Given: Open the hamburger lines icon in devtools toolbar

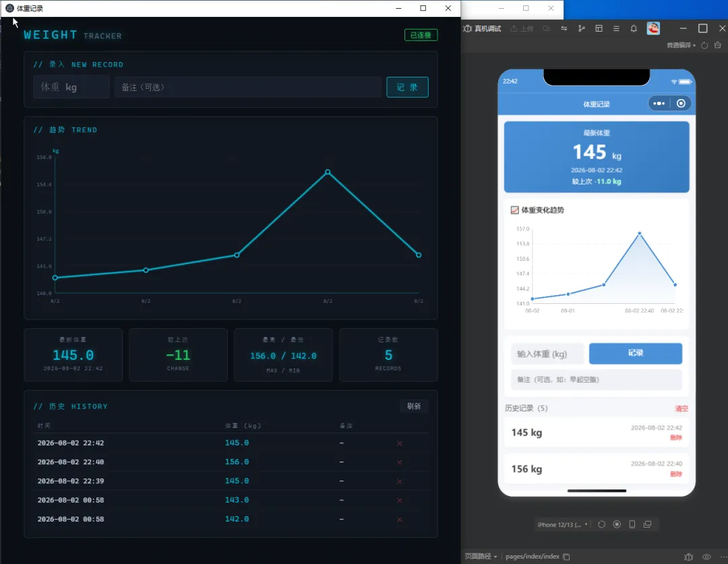Looking at the screenshot, I should [616, 29].
